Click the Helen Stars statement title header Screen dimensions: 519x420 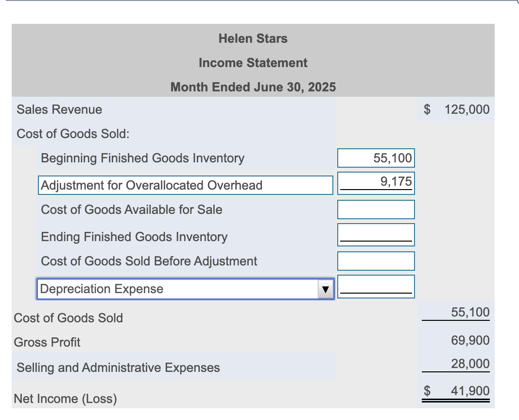tap(253, 38)
